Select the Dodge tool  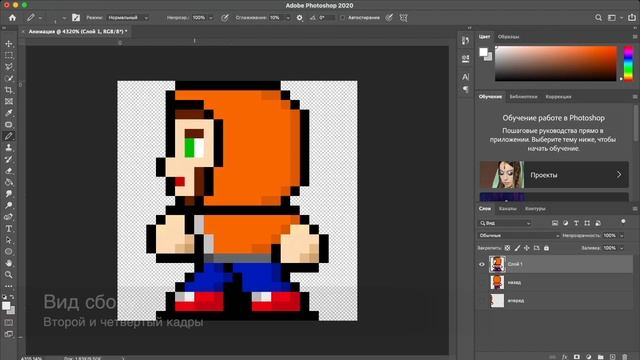[x=9, y=205]
